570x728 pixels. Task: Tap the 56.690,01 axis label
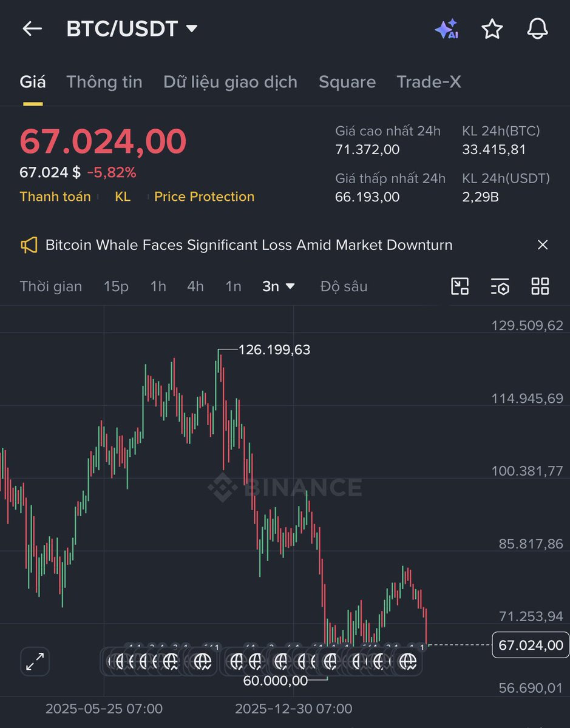(531, 689)
